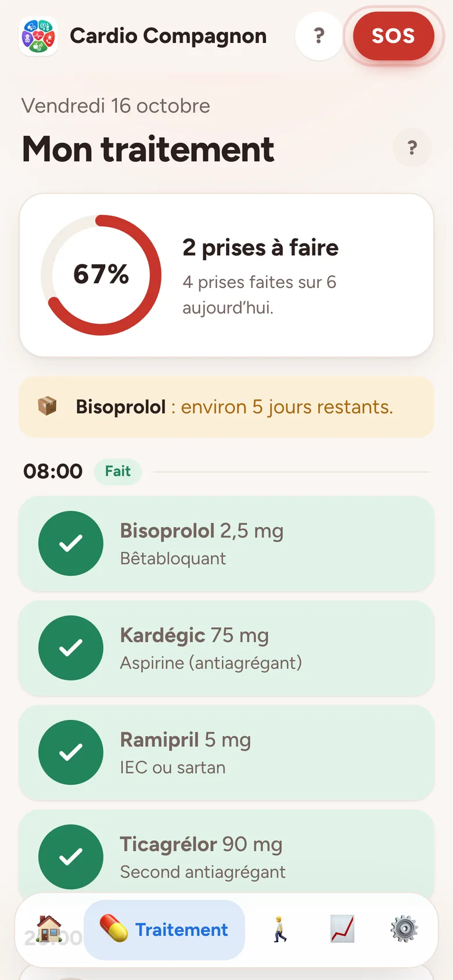The width and height of the screenshot is (453, 980).
Task: Open the Bisoprolol 5 jours restants alert
Action: click(x=227, y=407)
